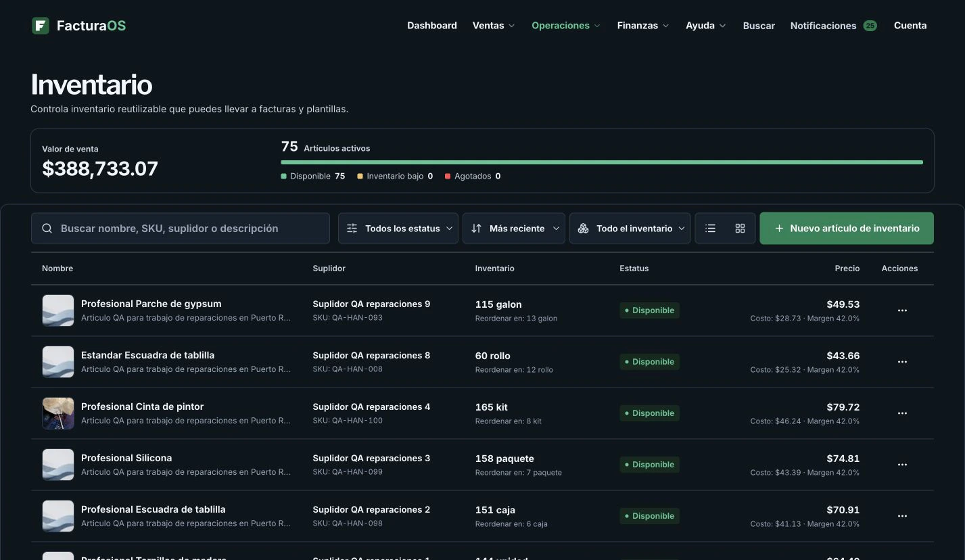Viewport: 965px width, 560px height.
Task: Click the Suplidor column header
Action: coord(329,269)
